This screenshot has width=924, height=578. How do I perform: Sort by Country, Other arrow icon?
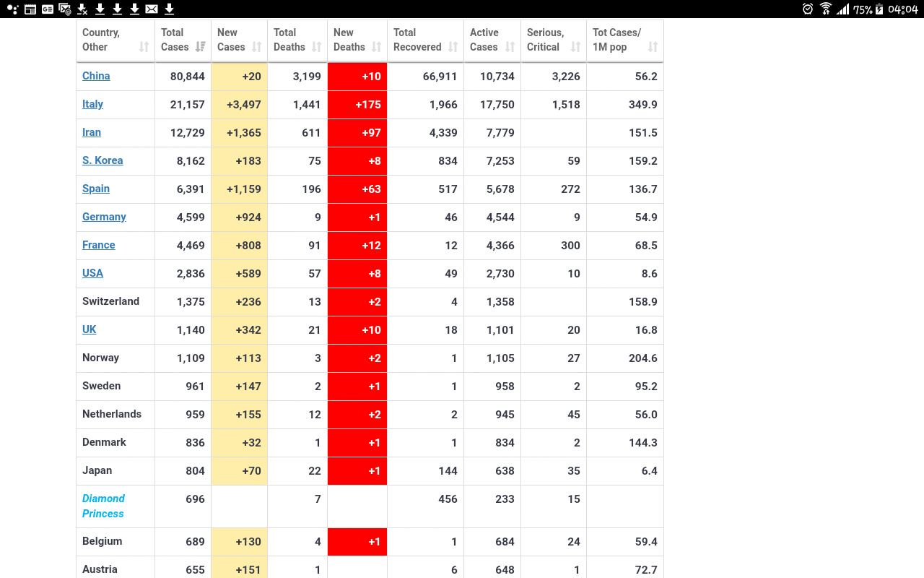pos(144,47)
